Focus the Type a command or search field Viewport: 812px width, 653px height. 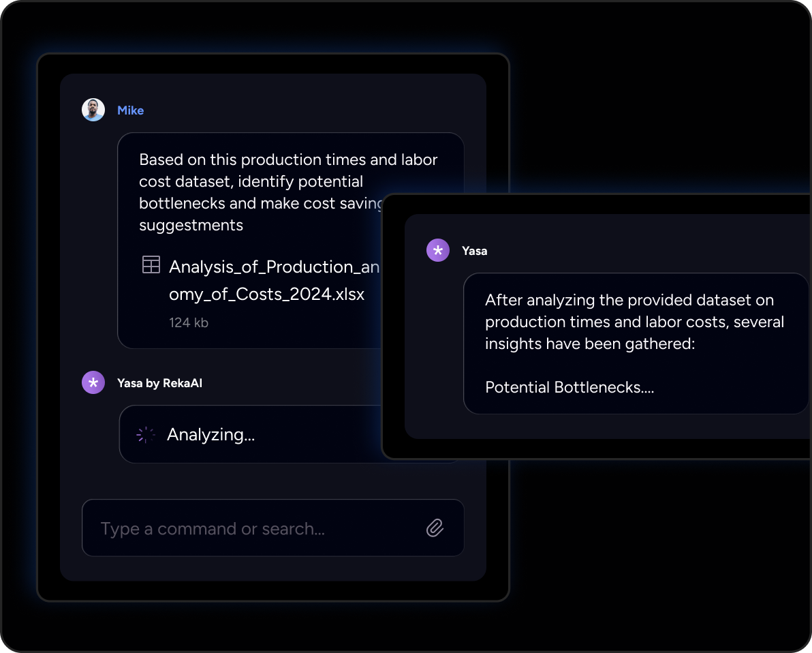click(x=259, y=528)
